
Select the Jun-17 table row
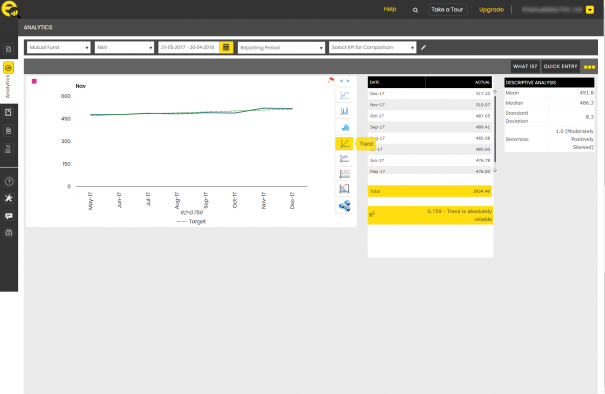click(x=430, y=160)
